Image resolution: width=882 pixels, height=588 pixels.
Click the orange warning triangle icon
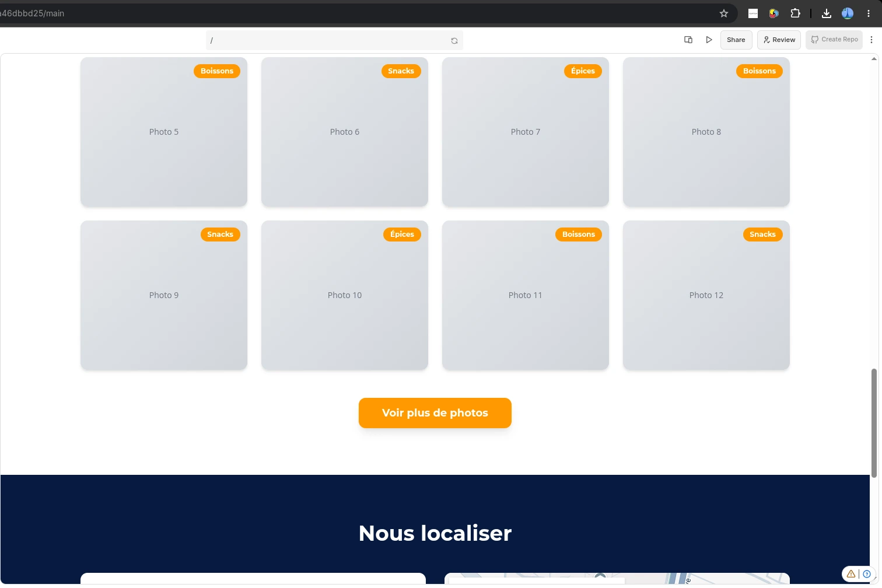click(851, 574)
